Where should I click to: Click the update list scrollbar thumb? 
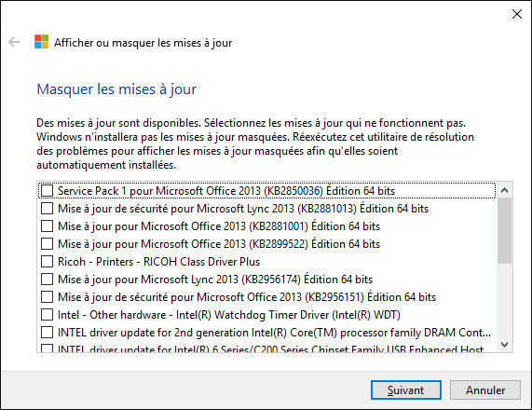tap(505, 230)
